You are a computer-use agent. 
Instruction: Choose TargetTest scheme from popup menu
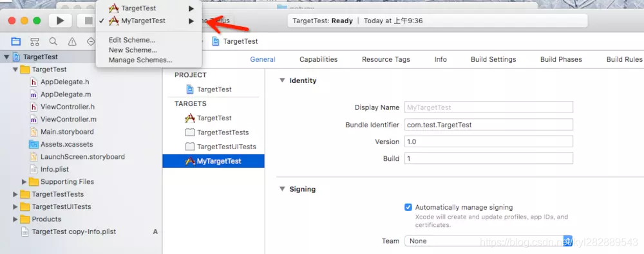[x=138, y=8]
